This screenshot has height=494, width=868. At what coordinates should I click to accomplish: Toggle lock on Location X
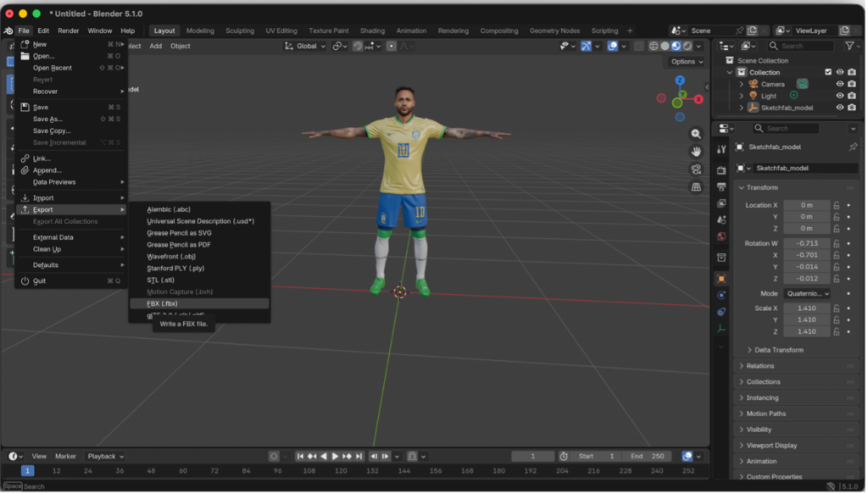coord(837,205)
